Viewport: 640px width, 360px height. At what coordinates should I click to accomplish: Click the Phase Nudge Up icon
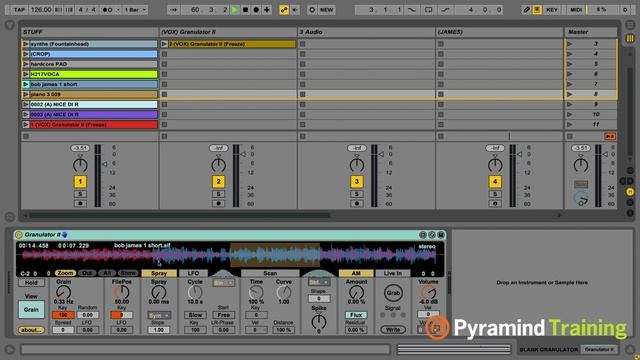69,10
